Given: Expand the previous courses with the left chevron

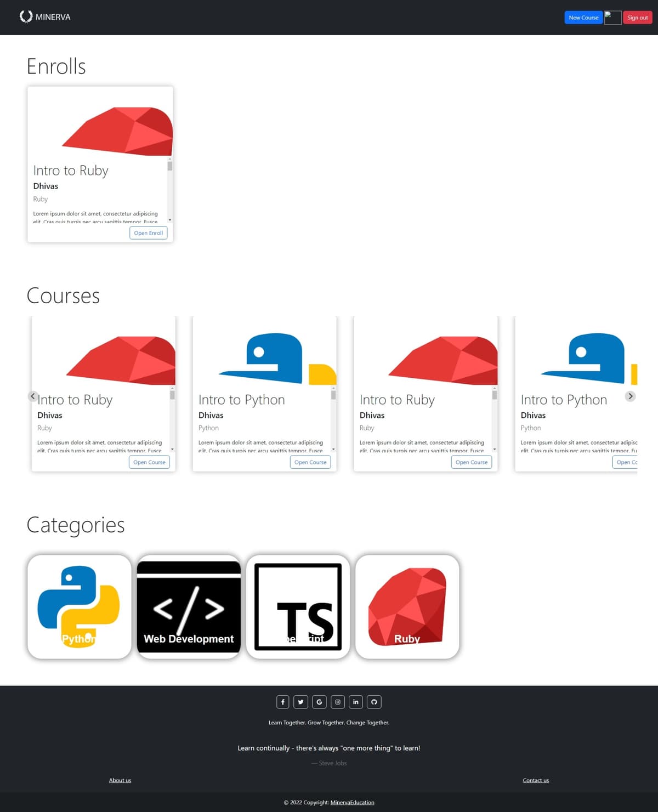Looking at the screenshot, I should point(32,396).
